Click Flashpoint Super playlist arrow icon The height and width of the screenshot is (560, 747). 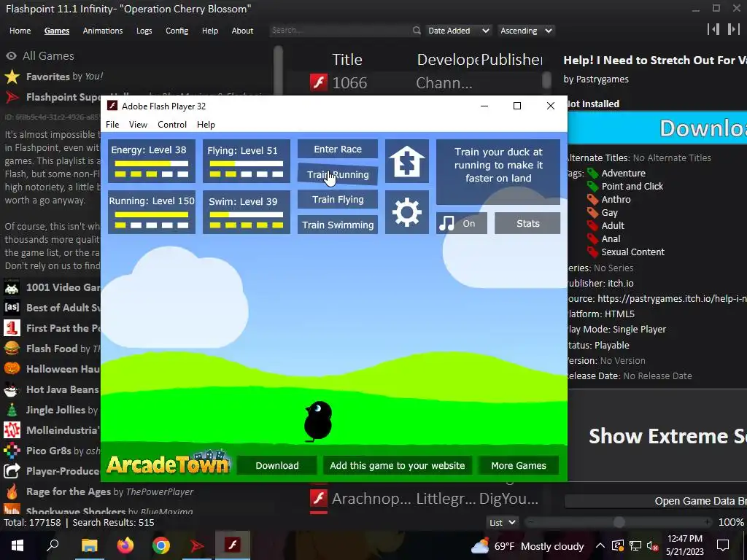[x=12, y=97]
